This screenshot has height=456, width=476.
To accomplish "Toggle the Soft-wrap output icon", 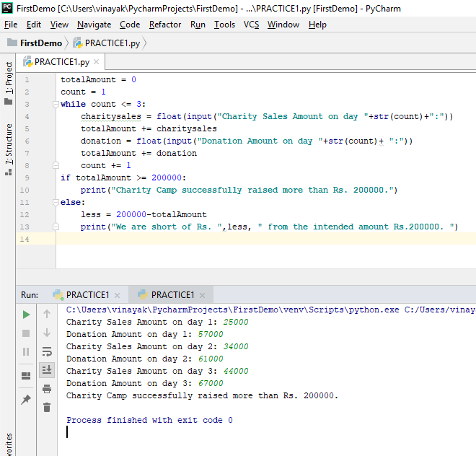I will (47, 351).
